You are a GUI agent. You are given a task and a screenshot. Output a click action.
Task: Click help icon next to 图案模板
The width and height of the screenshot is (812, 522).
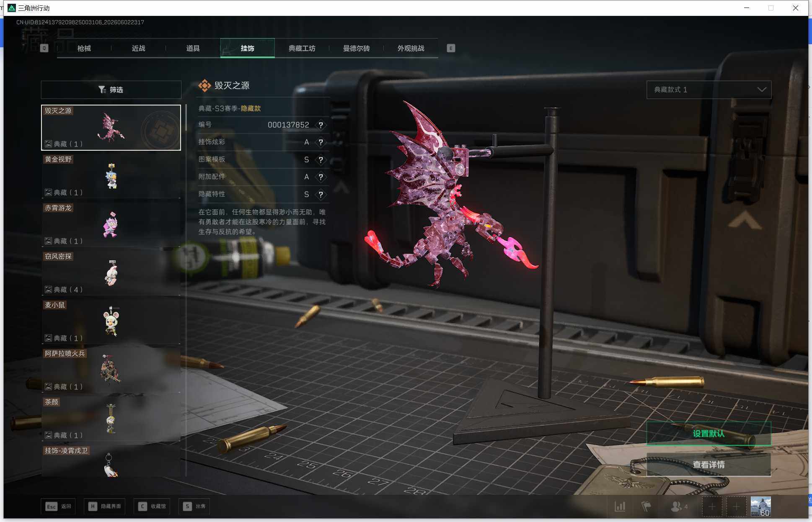tap(321, 160)
